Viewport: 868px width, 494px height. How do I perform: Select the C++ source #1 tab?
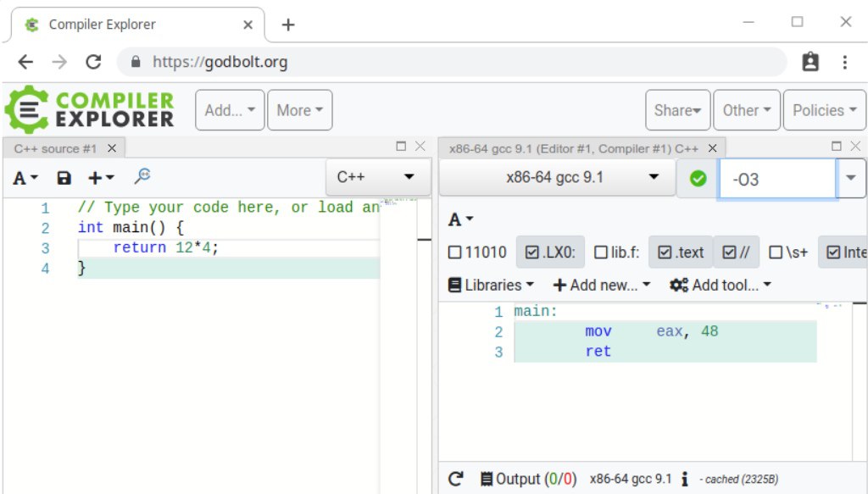(55, 148)
